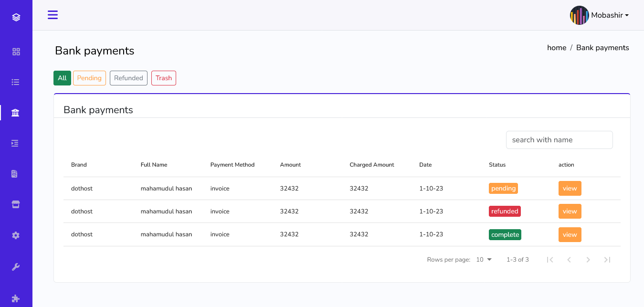Open the puzzle-piece plugin icon in sidebar
The image size is (644, 307).
tap(16, 299)
